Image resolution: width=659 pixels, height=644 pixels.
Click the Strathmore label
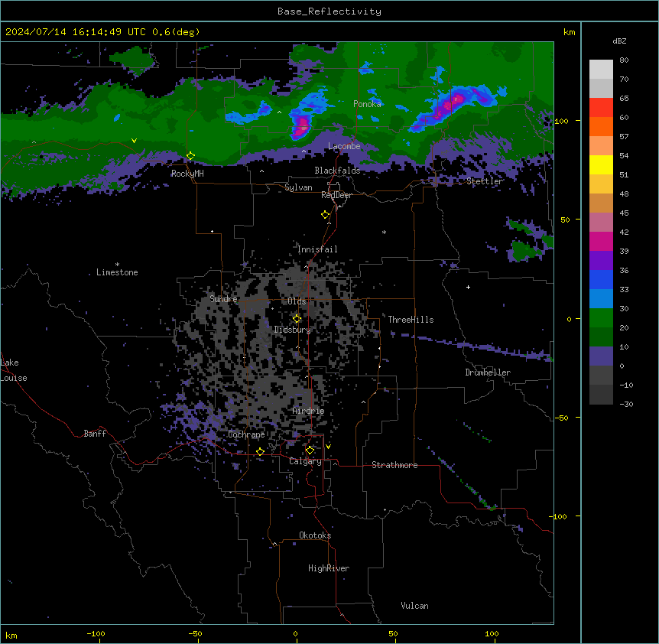click(x=394, y=465)
